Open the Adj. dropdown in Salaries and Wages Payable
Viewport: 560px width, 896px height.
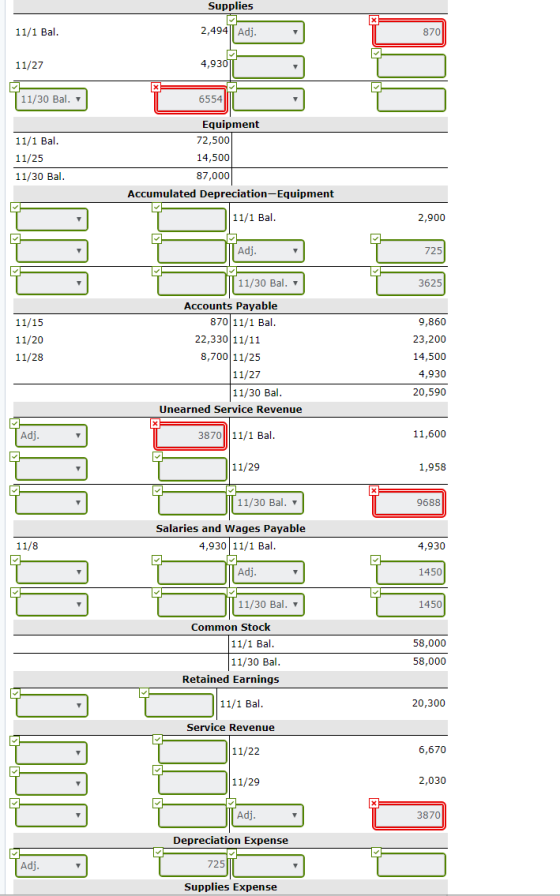click(269, 572)
